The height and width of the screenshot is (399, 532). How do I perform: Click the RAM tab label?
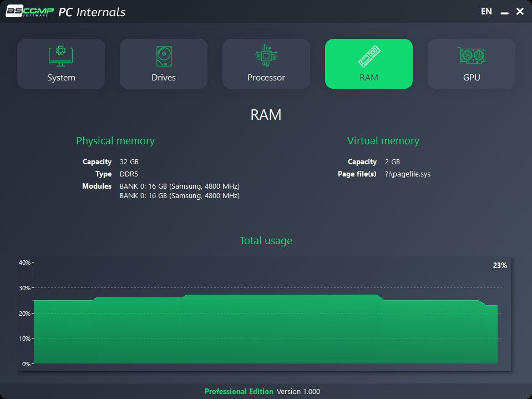click(369, 77)
